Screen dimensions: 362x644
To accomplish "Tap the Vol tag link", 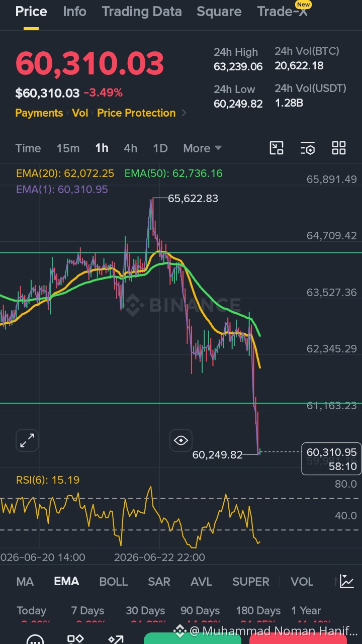I will (80, 113).
